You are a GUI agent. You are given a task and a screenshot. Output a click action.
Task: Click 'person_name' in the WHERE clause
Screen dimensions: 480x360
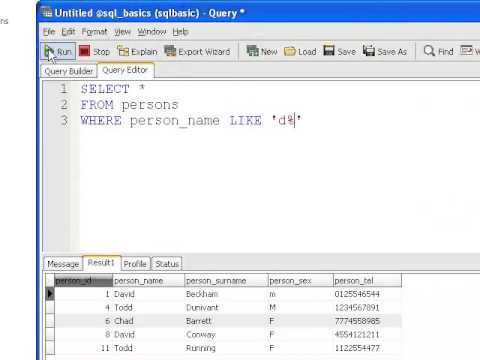[x=175, y=121]
